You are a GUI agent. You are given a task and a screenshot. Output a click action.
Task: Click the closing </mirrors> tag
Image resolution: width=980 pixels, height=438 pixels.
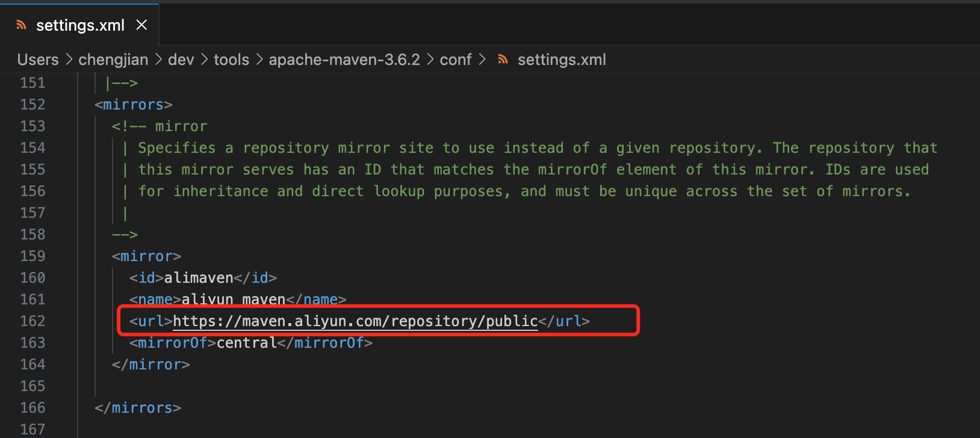[x=138, y=407]
